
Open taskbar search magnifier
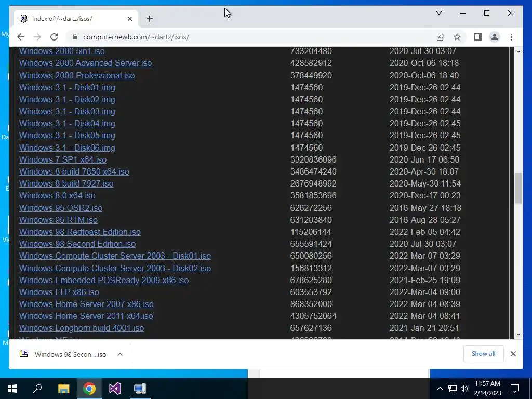tap(37, 389)
